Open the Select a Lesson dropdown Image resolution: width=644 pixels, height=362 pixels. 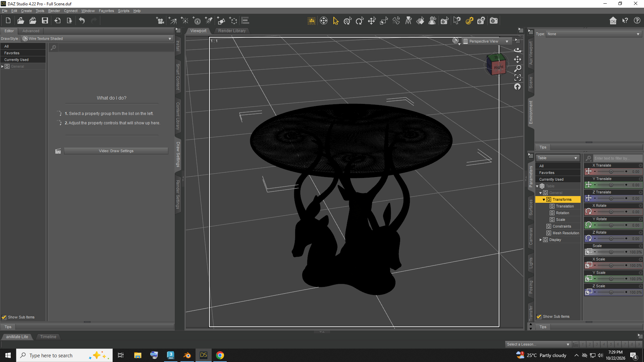pyautogui.click(x=538, y=344)
